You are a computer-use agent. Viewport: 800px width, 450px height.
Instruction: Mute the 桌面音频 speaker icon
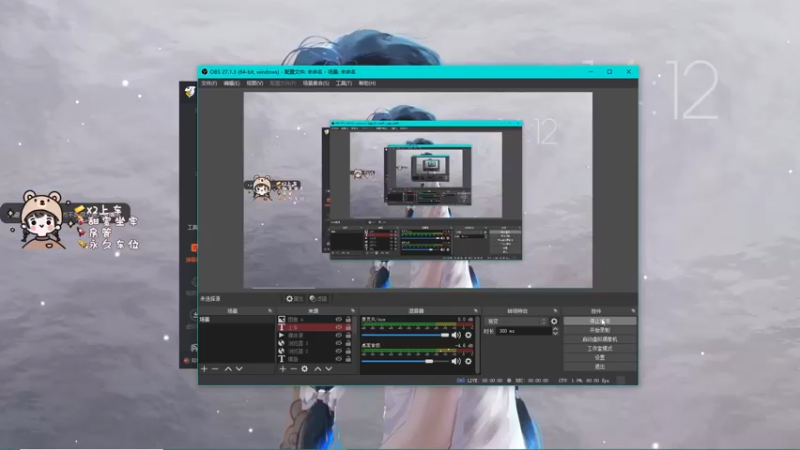[x=456, y=361]
